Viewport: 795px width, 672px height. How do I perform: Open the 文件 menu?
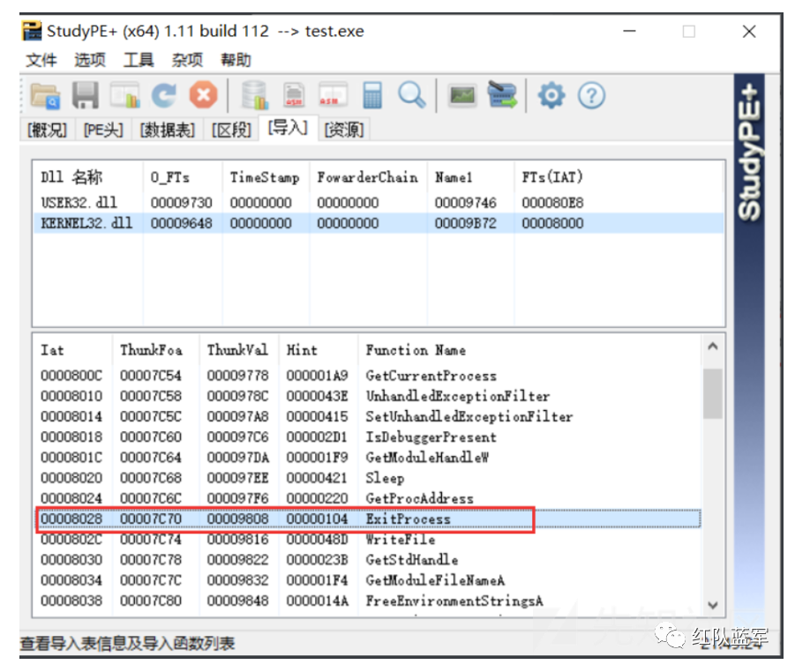tap(41, 60)
